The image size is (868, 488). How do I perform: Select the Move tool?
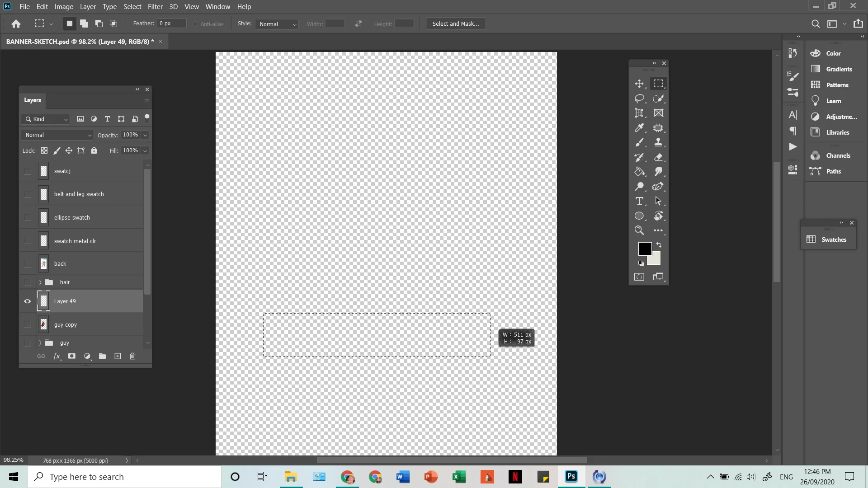(x=639, y=84)
